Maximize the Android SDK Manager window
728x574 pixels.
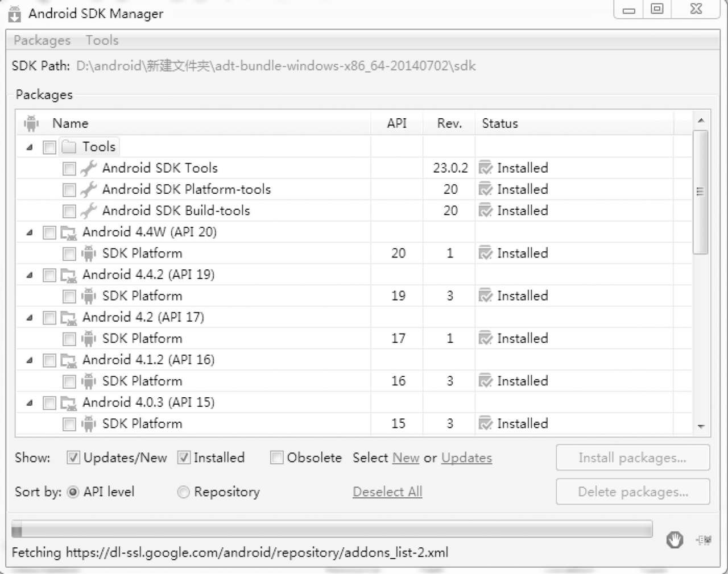657,9
